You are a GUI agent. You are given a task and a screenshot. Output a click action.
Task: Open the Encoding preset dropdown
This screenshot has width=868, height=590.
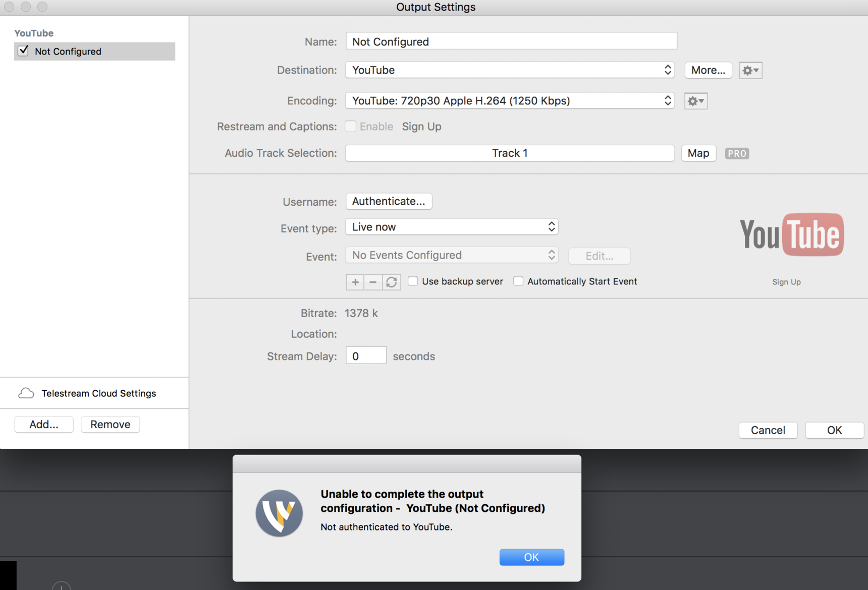coord(510,101)
